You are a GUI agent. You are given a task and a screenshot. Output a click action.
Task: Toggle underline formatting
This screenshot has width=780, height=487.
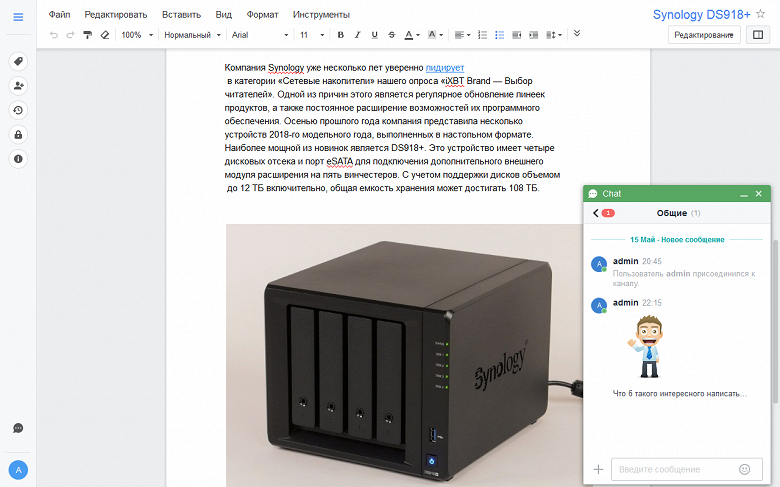coord(375,35)
